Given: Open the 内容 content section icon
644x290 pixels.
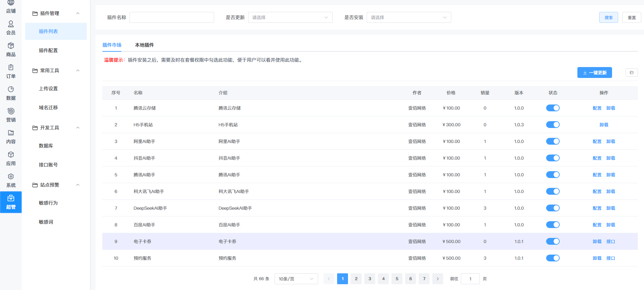Looking at the screenshot, I should [x=11, y=133].
